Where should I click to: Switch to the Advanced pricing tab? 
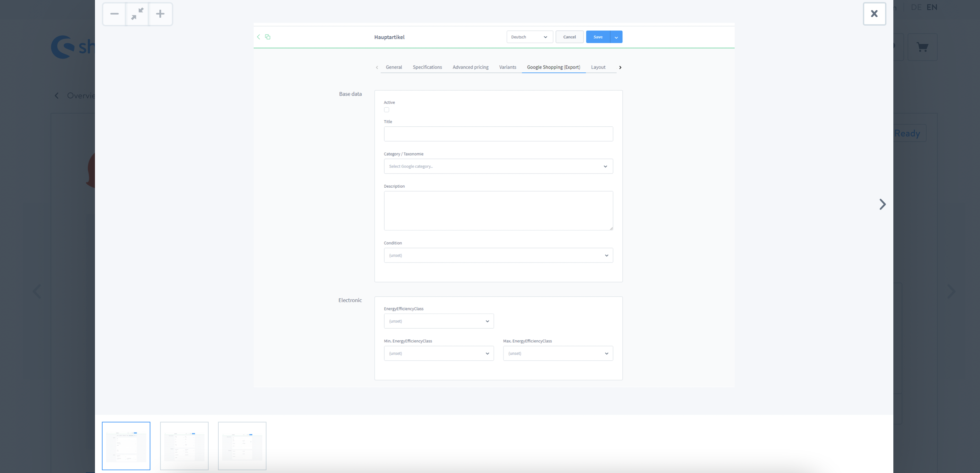470,67
